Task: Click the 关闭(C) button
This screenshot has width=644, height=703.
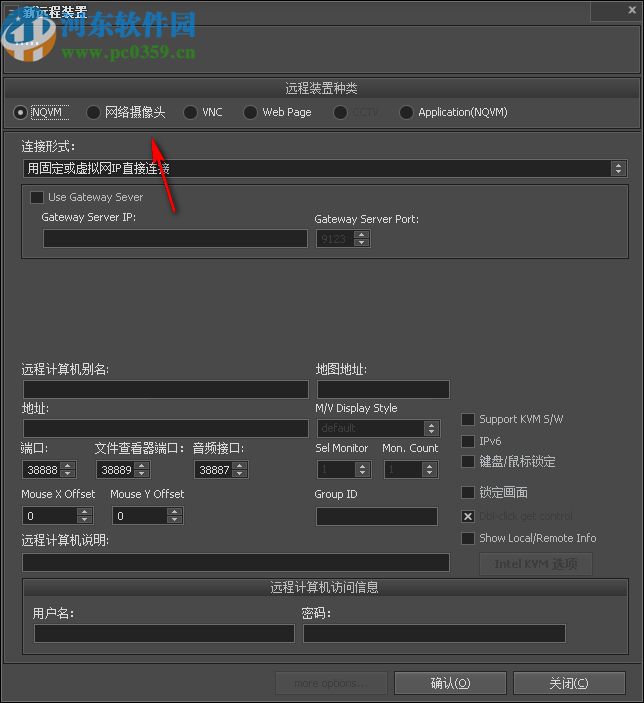Action: pyautogui.click(x=569, y=683)
